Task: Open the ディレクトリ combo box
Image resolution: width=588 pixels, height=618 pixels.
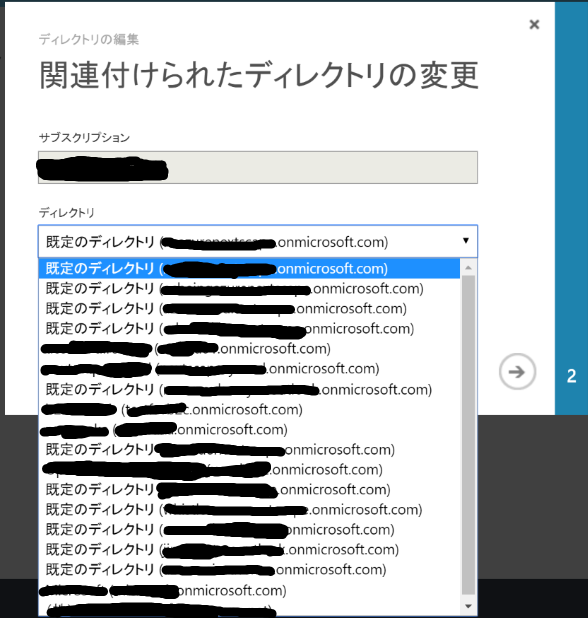Action: [258, 242]
